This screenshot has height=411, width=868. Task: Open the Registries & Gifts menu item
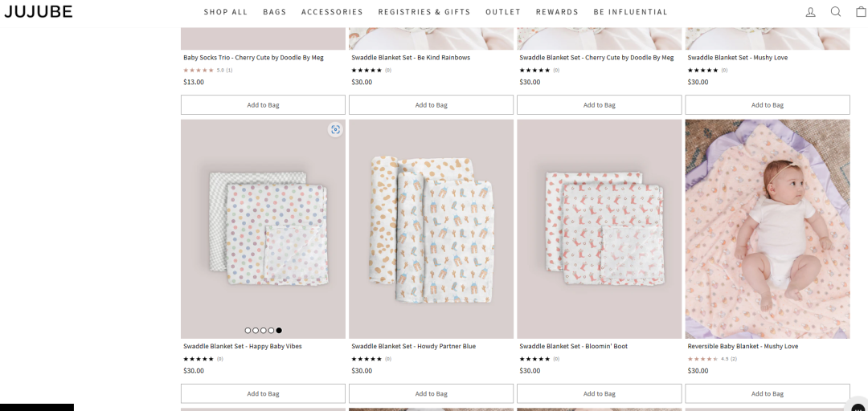(424, 12)
